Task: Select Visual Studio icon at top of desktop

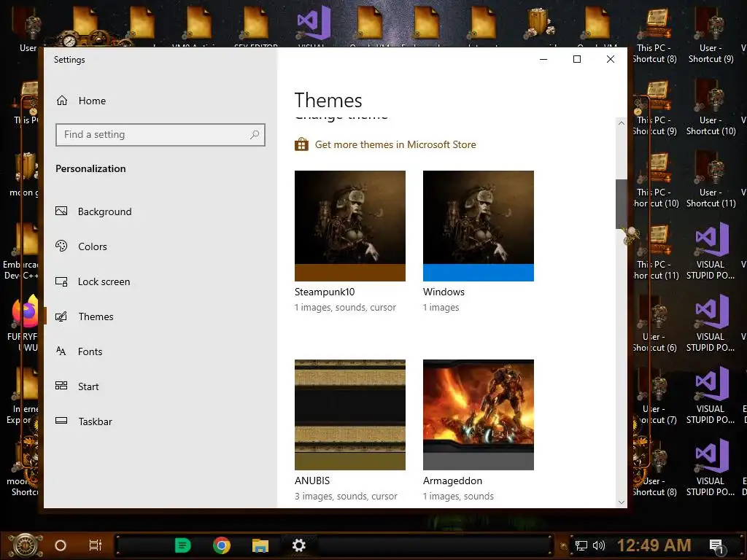Action: (x=314, y=23)
